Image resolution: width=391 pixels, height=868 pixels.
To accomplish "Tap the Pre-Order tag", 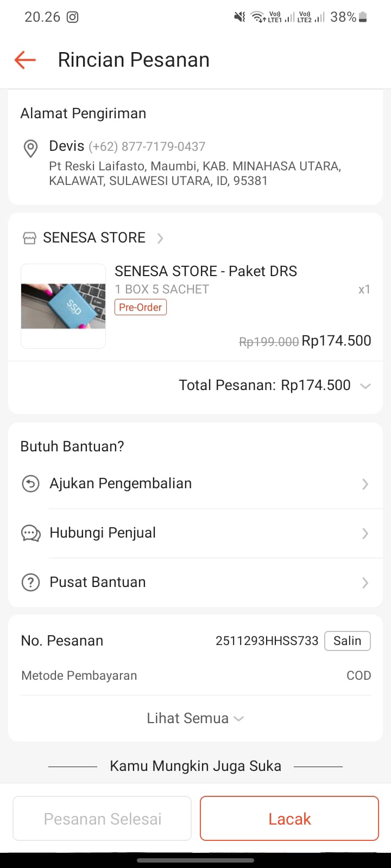I will [141, 308].
